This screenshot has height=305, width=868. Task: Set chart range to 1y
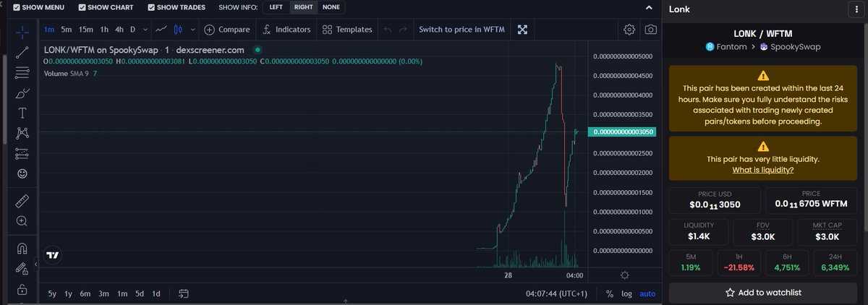pos(69,293)
